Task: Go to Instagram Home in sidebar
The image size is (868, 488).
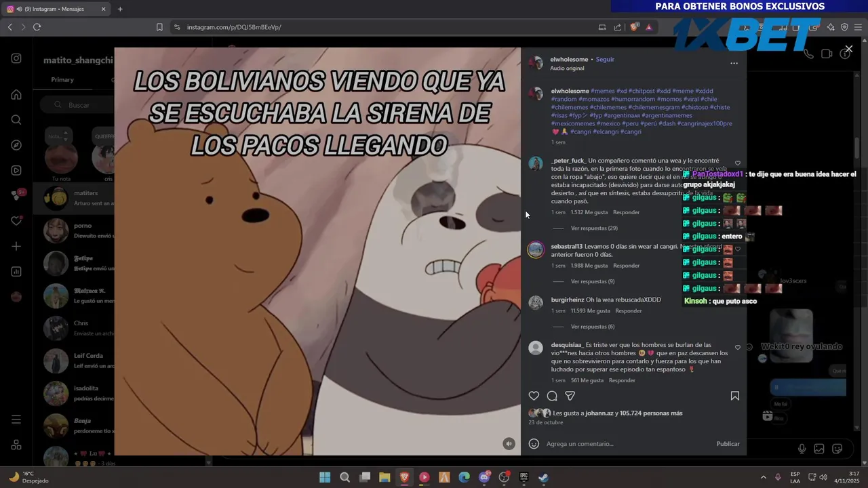Action: tap(16, 94)
